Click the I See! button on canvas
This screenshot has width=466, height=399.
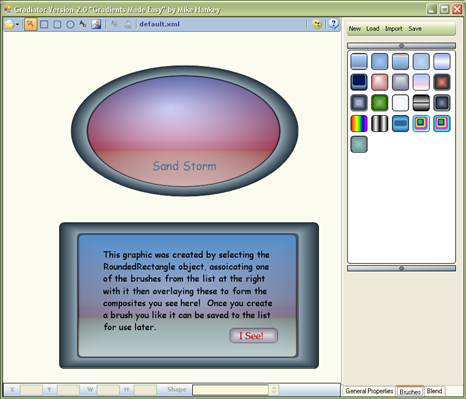click(253, 336)
